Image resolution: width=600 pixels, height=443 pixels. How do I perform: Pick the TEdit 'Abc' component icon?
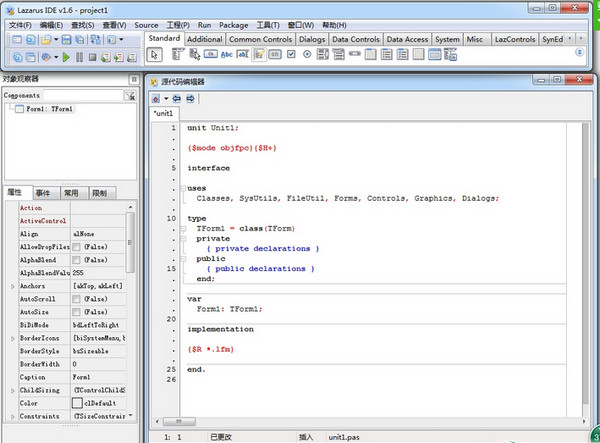click(226, 54)
